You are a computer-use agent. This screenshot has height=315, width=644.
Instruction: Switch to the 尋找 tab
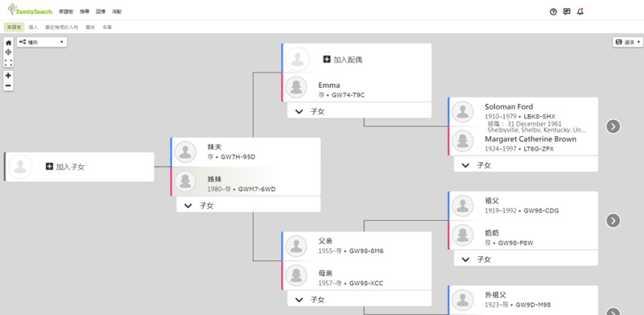coord(90,27)
